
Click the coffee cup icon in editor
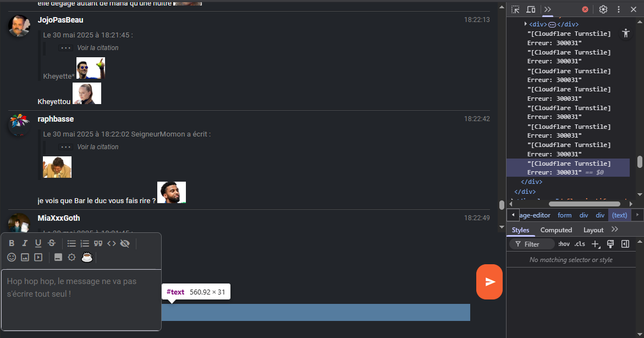click(x=87, y=257)
